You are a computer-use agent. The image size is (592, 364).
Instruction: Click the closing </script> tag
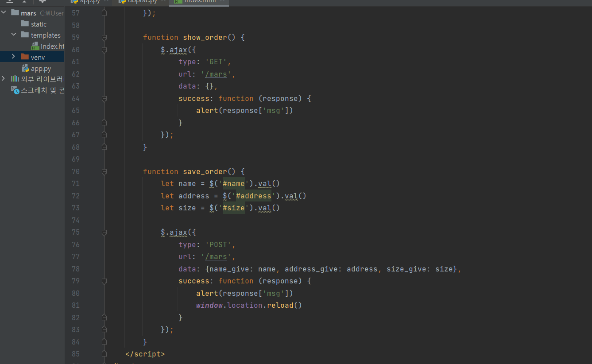point(145,354)
